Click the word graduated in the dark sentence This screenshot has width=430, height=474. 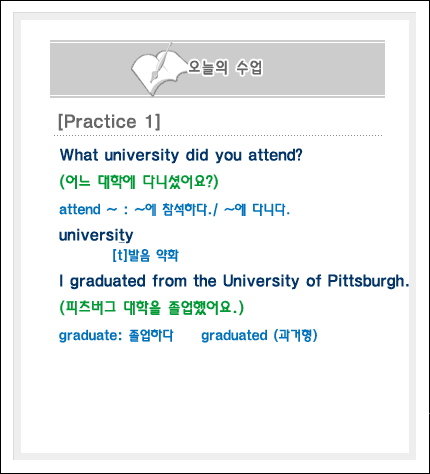coord(108,281)
